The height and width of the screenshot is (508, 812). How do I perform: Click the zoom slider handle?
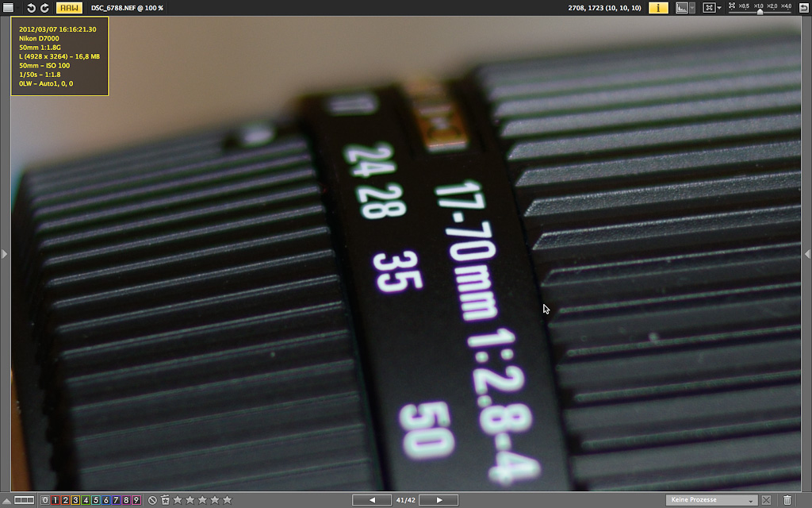click(760, 12)
